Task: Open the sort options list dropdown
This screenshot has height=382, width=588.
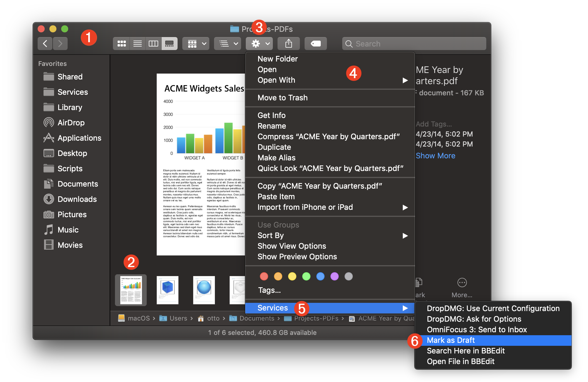Action: [228, 44]
